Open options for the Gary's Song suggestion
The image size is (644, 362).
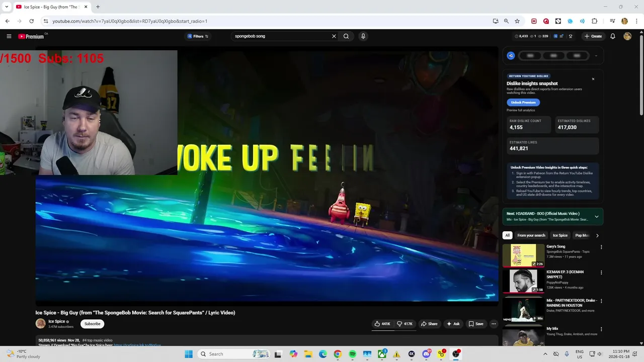(x=601, y=247)
